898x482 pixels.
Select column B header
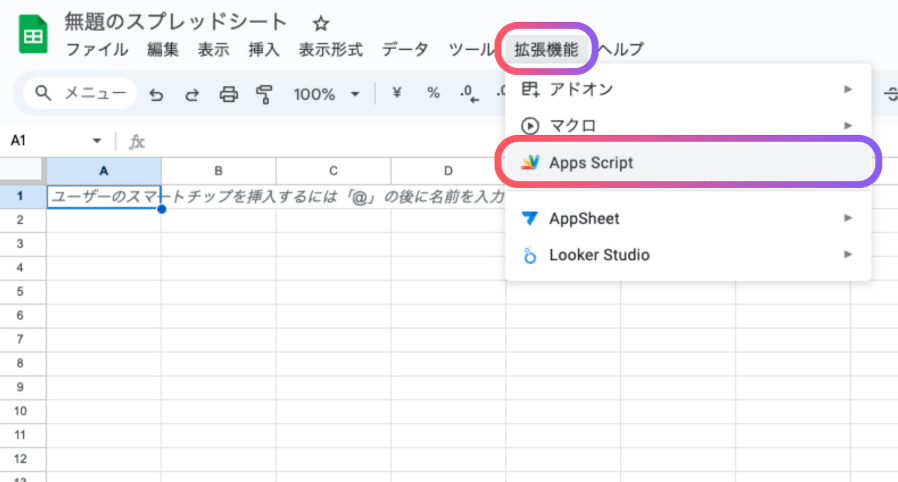click(218, 169)
